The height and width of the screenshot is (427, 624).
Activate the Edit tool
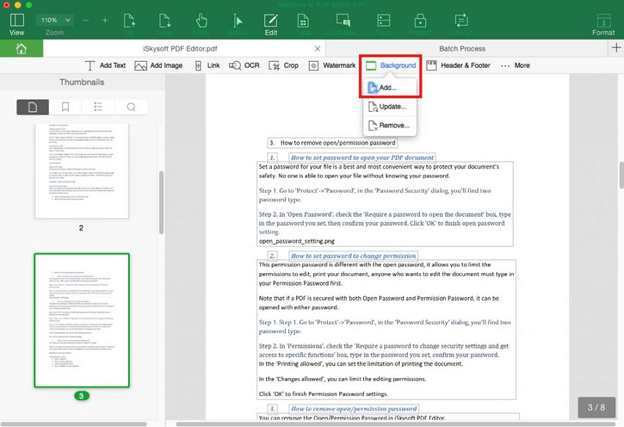[271, 24]
